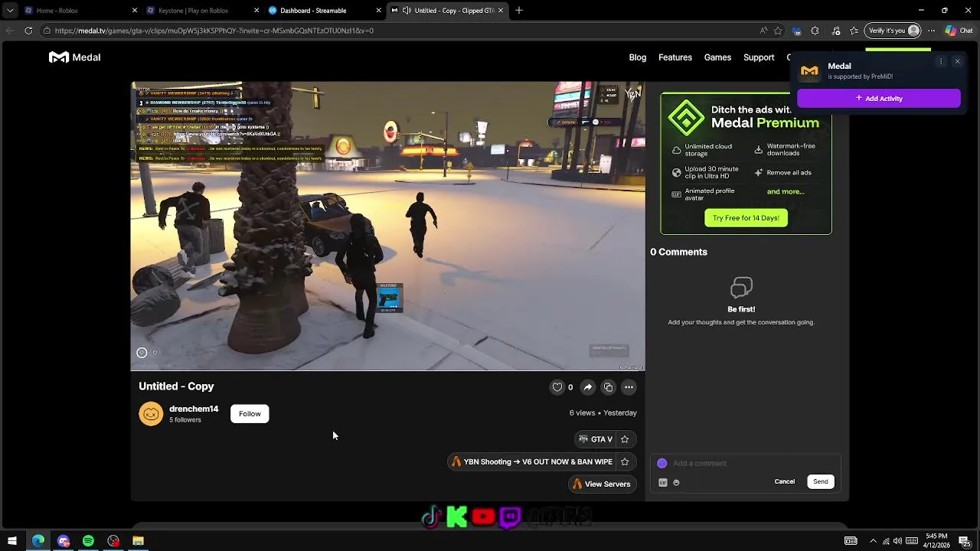Open the Windows notification center

click(x=966, y=542)
